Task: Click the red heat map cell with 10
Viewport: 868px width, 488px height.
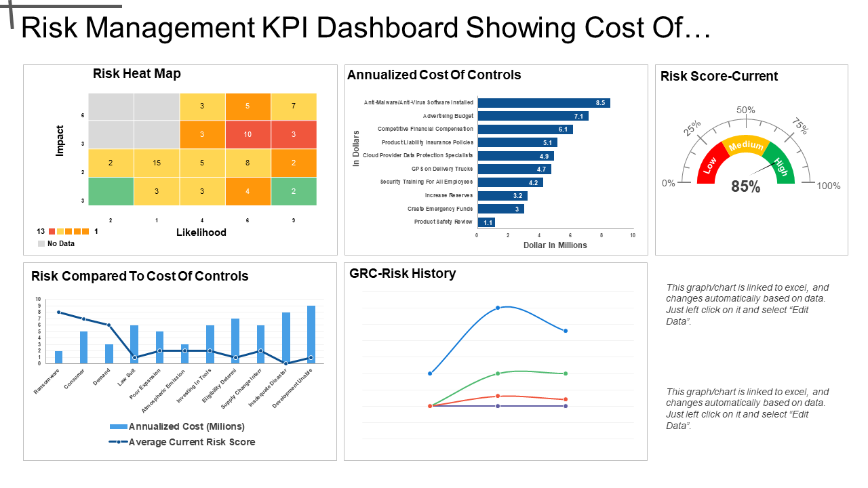Action: pos(248,134)
